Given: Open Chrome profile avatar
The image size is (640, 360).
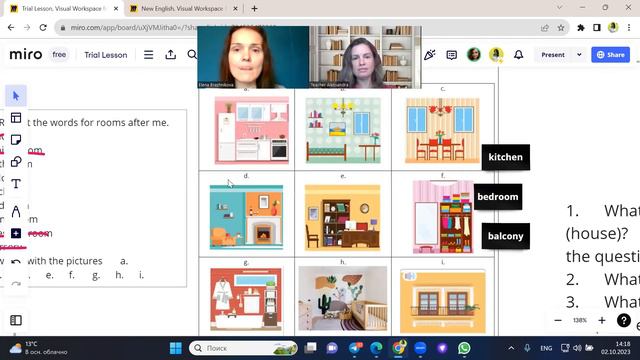Looking at the screenshot, I should pyautogui.click(x=613, y=28).
